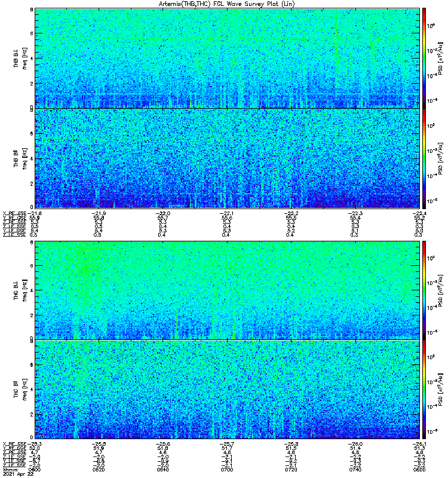Click the PSD color bar beside the THC B-perpendicular panel
Viewport: 448px width, 478px height.
424,290
